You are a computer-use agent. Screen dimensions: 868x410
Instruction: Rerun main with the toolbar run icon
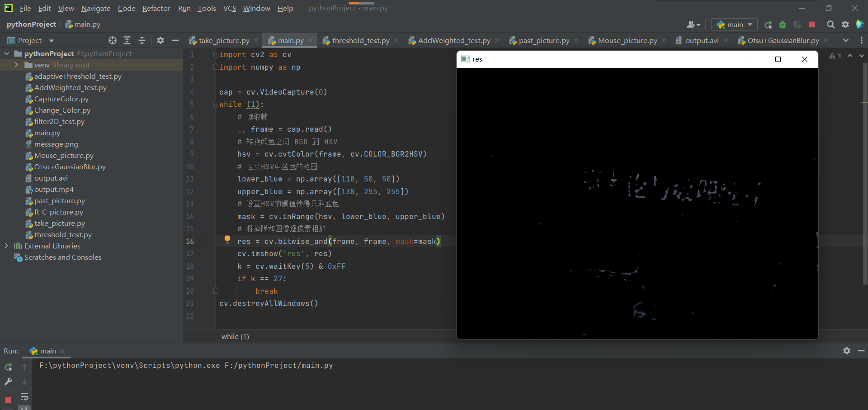(768, 25)
